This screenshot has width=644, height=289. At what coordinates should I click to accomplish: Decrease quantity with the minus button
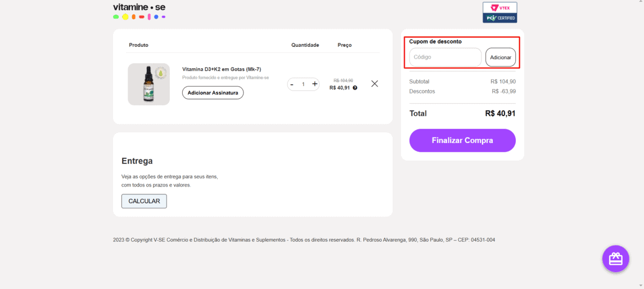point(291,85)
